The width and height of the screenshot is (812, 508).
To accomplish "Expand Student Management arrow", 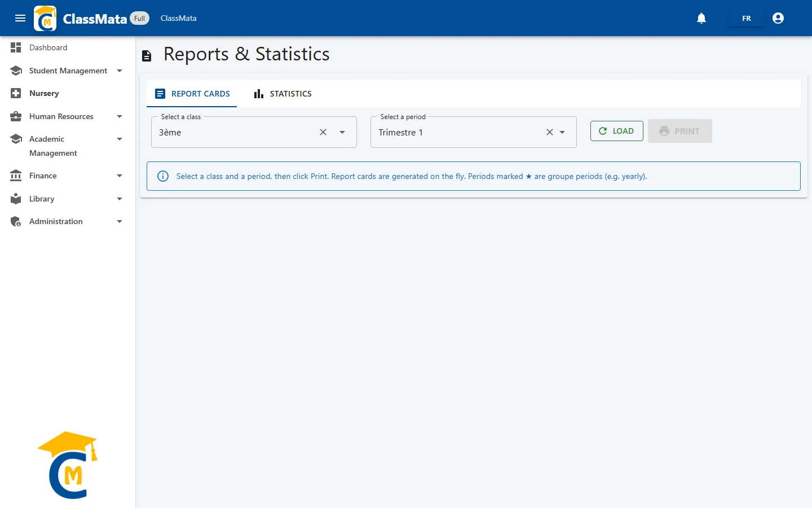I will 120,71.
